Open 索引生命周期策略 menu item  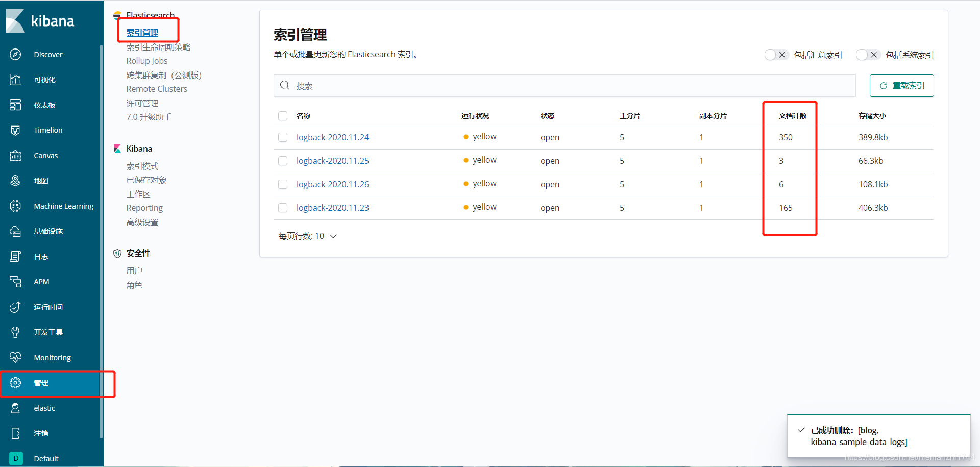(158, 47)
